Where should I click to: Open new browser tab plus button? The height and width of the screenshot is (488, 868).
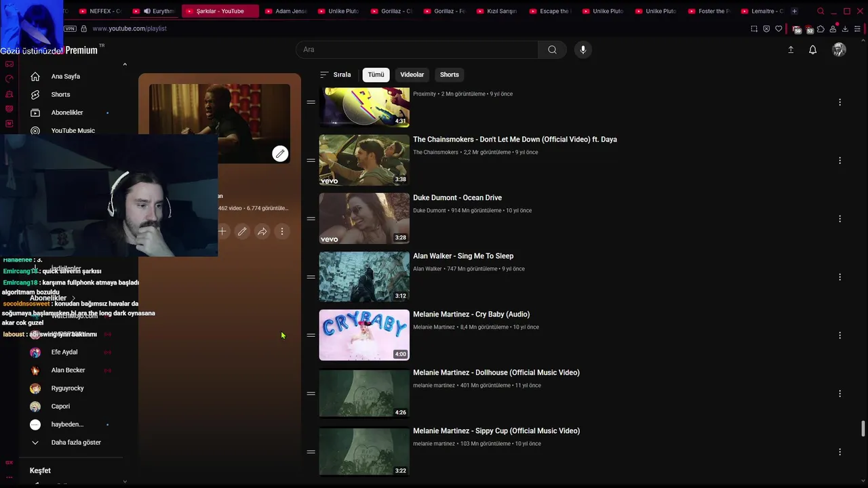click(x=794, y=12)
